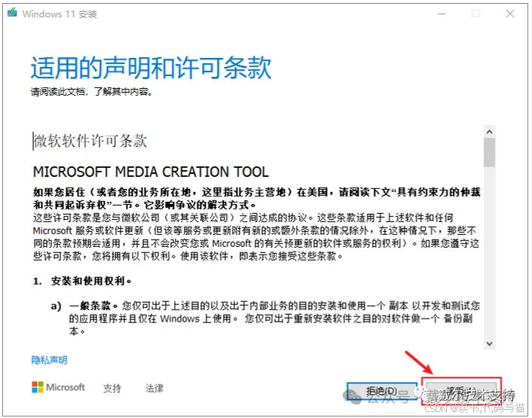Click the 拒绝(D) decline button
This screenshot has width=532, height=418.
coord(382,391)
